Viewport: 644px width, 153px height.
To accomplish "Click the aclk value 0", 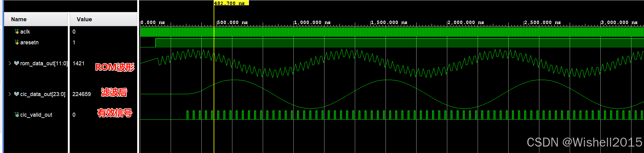I will tap(74, 32).
